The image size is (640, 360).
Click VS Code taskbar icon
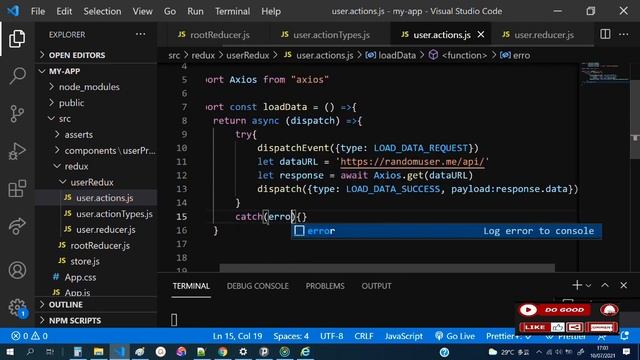(119, 351)
